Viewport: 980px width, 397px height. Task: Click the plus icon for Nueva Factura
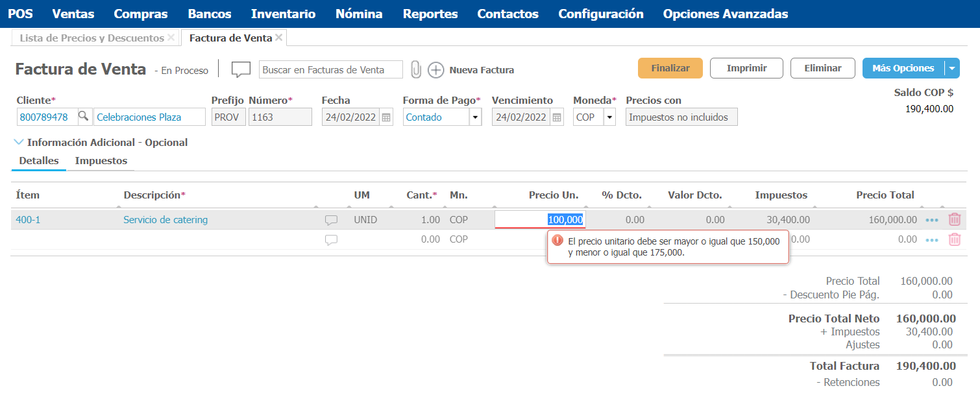435,70
